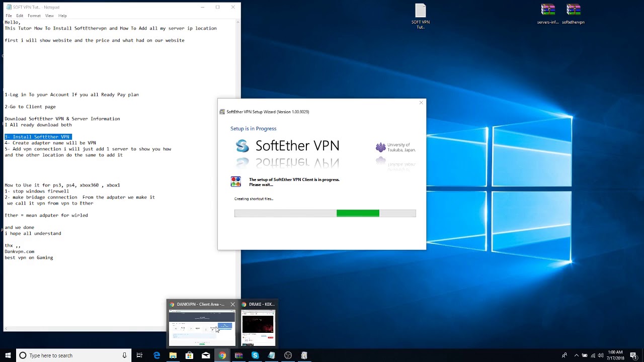Close the Notepad window

[x=233, y=7]
